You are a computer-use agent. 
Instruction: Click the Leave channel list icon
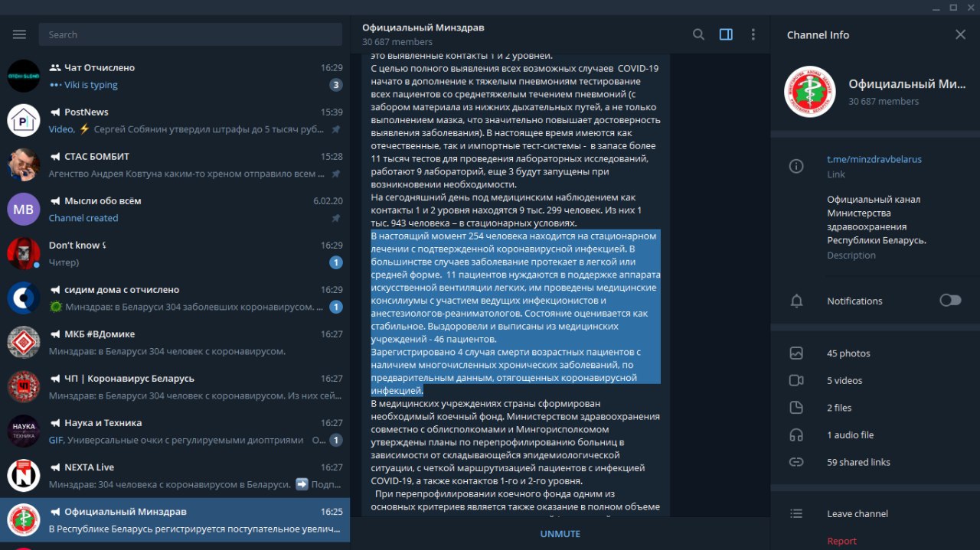(796, 514)
